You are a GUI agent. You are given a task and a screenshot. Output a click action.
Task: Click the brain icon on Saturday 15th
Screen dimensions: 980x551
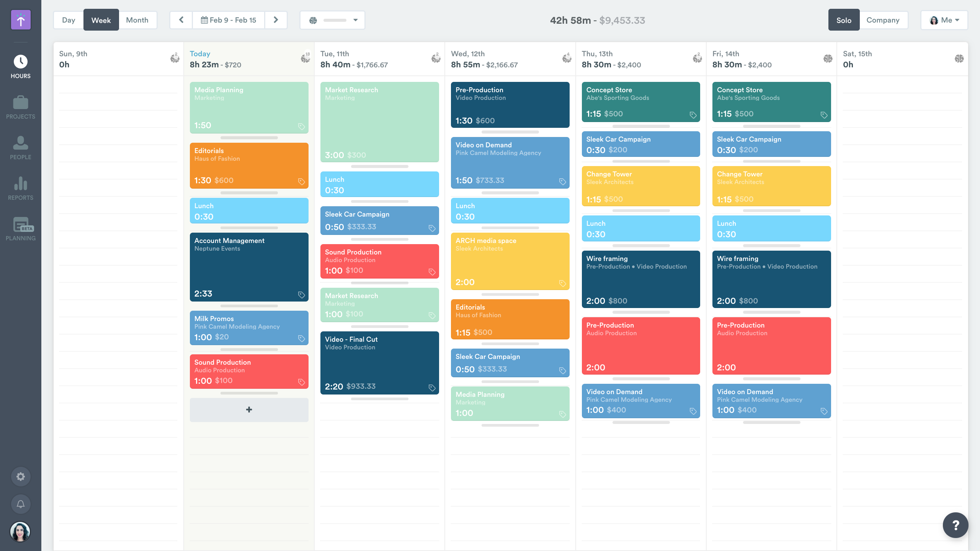point(959,59)
